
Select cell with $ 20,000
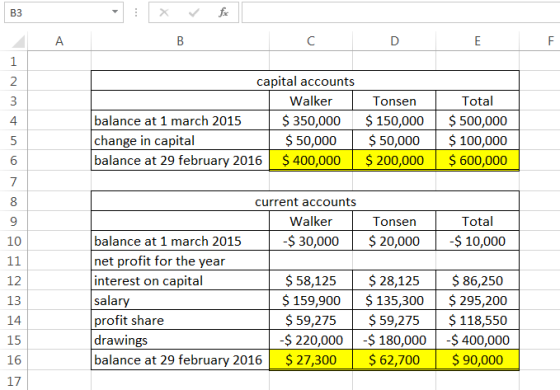[x=394, y=241]
